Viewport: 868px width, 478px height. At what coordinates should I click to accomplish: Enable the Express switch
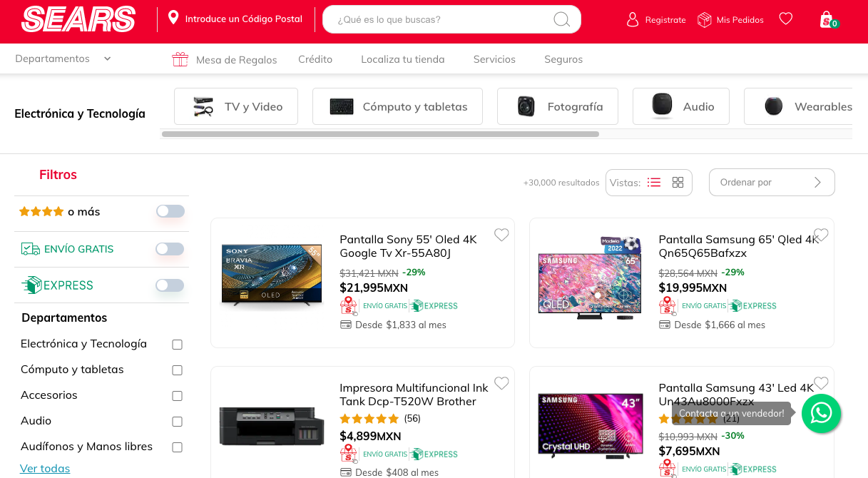pos(170,285)
